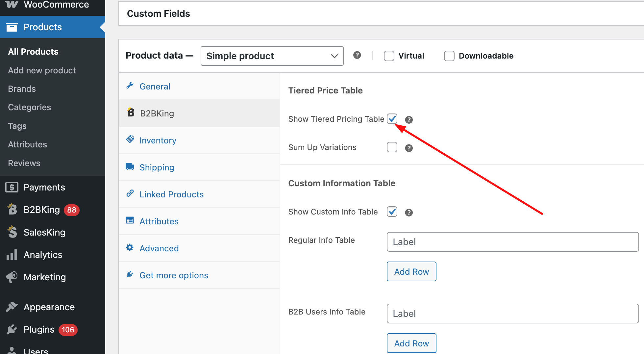Expand the Custom Fields panel header
The image size is (644, 354).
381,13
